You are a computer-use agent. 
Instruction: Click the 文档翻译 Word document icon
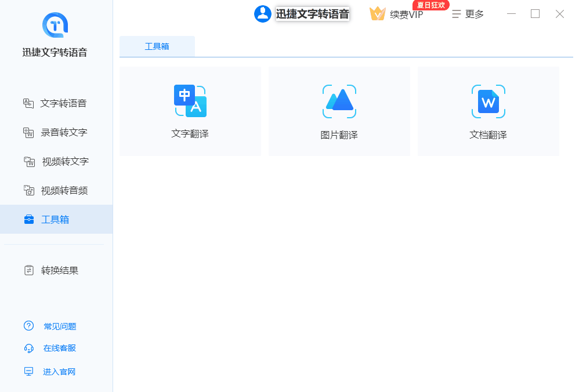pyautogui.click(x=488, y=101)
